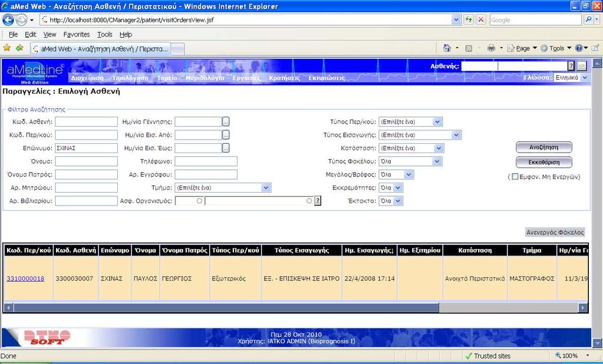Open the Τιμολόγηση navigation menu
603x364 pixels.
pyautogui.click(x=130, y=78)
